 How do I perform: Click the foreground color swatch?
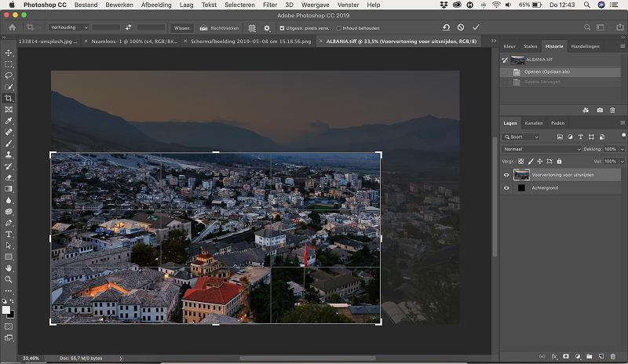[6, 310]
